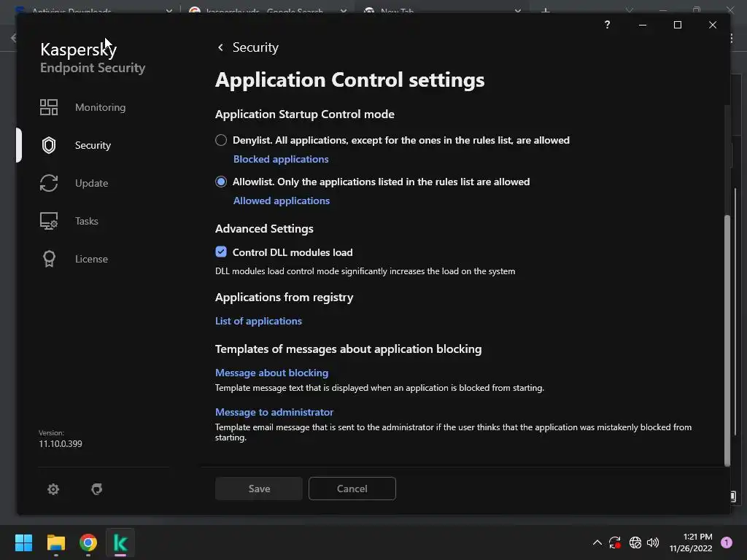Click the support headset icon beside gear
The height and width of the screenshot is (560, 747).
click(x=97, y=489)
